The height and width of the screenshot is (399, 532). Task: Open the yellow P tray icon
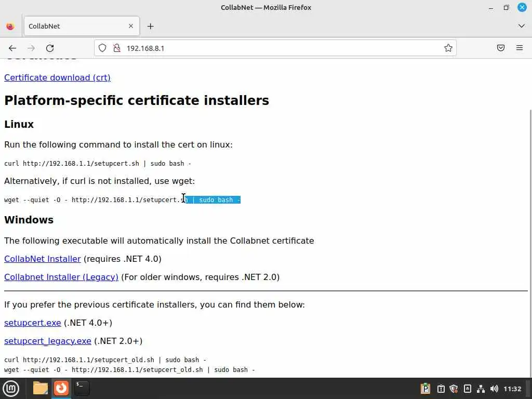click(425, 389)
